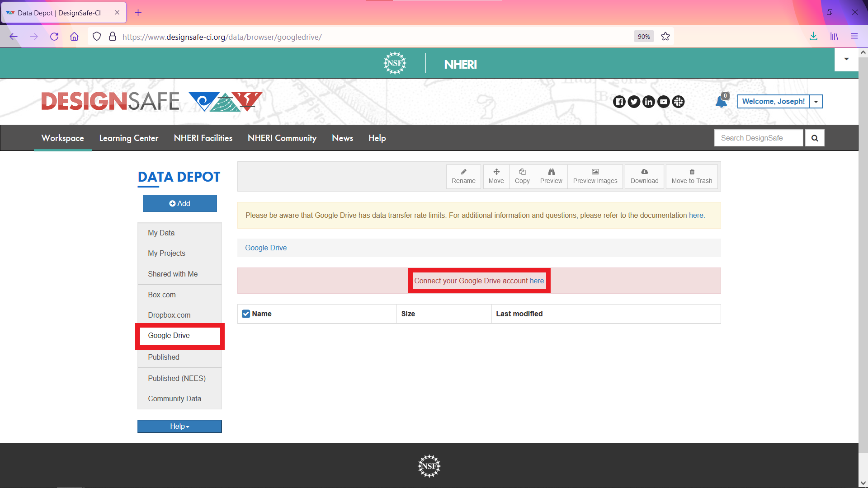Click the DesignSafe logo
Image resolution: width=868 pixels, height=488 pixels.
point(152,101)
